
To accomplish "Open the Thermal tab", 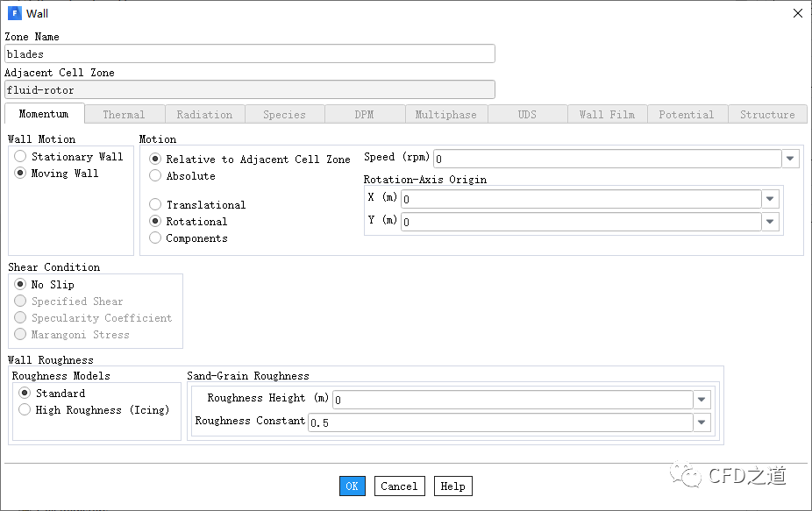I will (124, 115).
